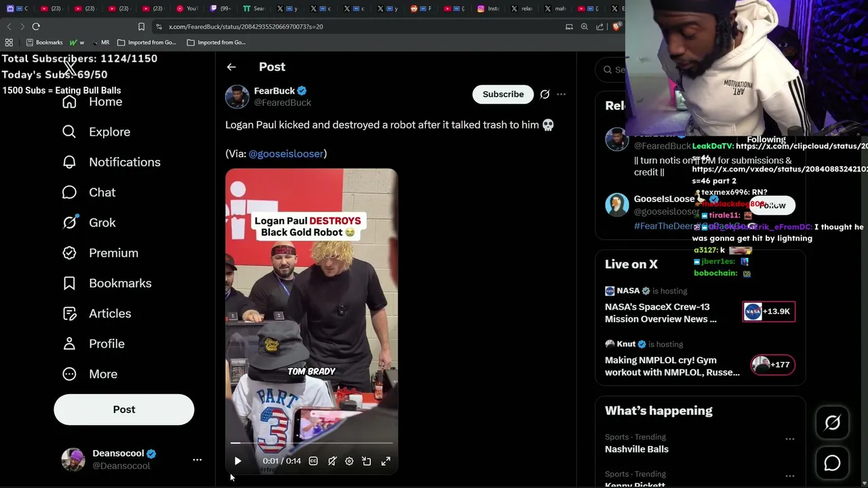The width and height of the screenshot is (868, 488).
Task: Play the Logan Paul video
Action: 237,461
